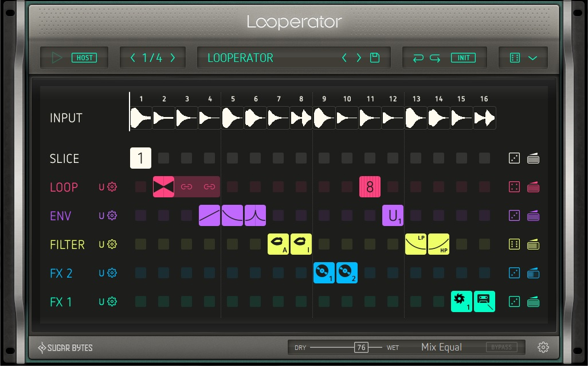This screenshot has width=588, height=366.
Task: Randomize the SLICE row with the dice icon
Action: pyautogui.click(x=514, y=158)
